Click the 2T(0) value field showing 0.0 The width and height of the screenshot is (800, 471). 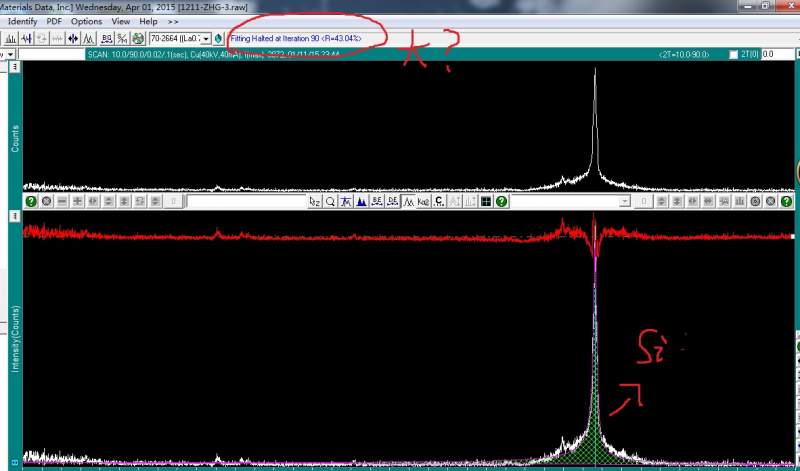[778, 55]
